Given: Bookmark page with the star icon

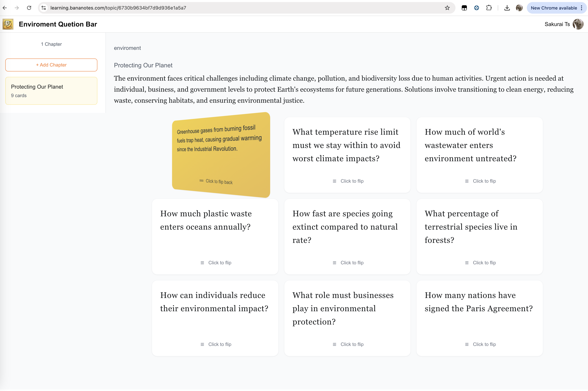Looking at the screenshot, I should click(x=447, y=8).
